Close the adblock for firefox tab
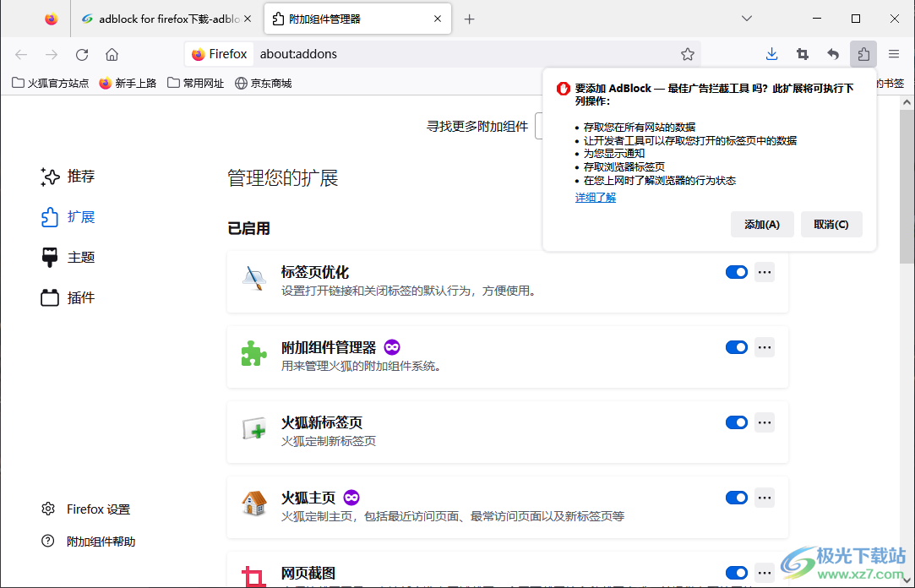Viewport: 915px width, 588px height. coord(248,19)
